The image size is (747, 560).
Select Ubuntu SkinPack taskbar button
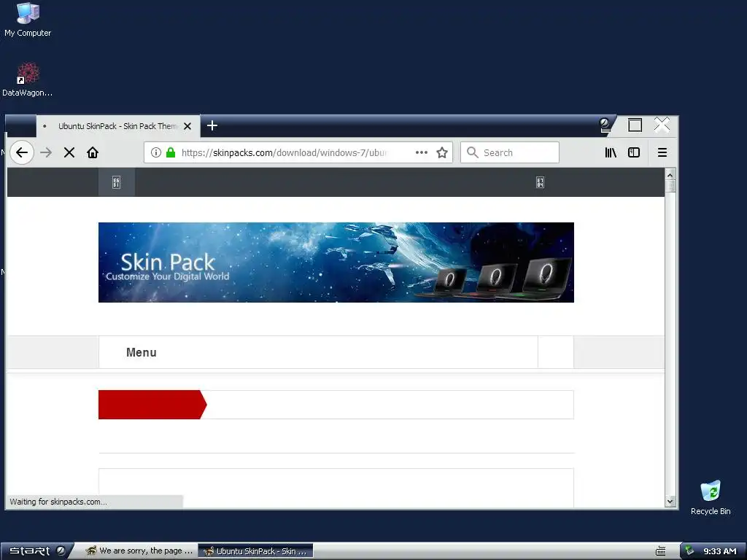(x=256, y=551)
